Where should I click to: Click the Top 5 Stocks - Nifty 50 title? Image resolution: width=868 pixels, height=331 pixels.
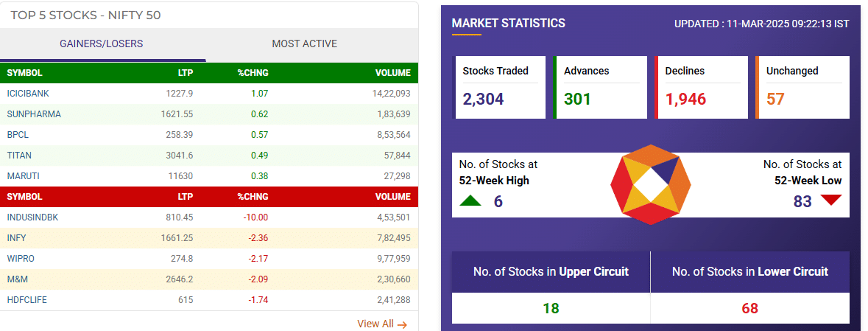point(85,15)
